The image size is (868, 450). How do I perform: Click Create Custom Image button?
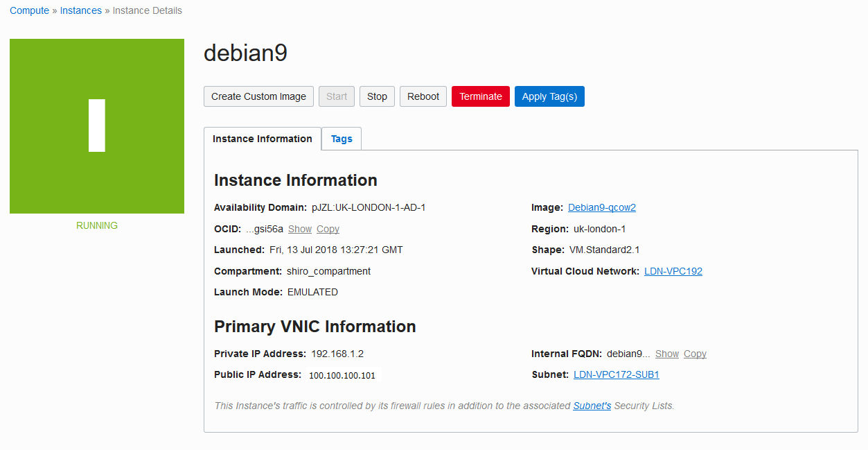[258, 96]
